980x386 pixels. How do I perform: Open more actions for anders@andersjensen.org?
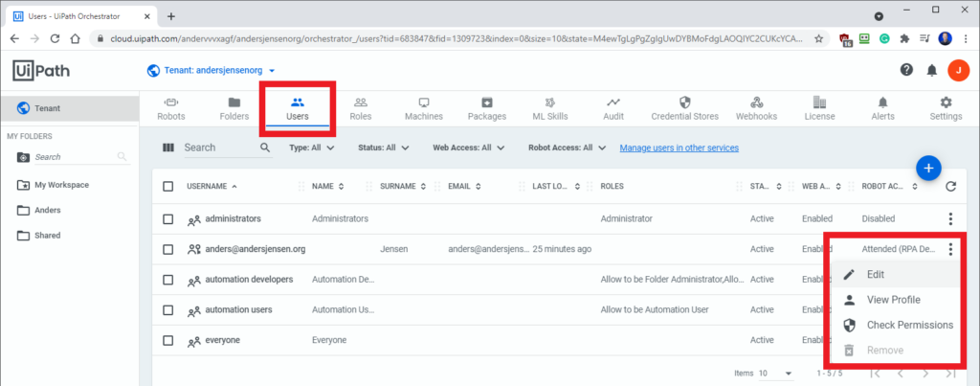950,250
